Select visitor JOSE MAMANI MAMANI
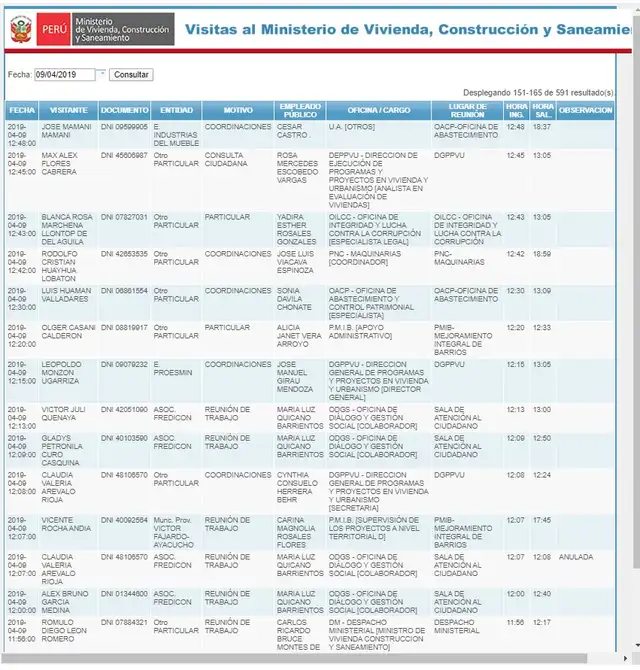The height and width of the screenshot is (670, 640). tap(66, 131)
